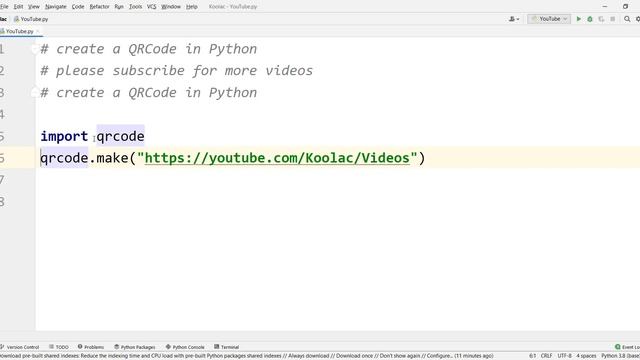
Task: Collapse the comment block fold marker on line 1
Action: 34,49
